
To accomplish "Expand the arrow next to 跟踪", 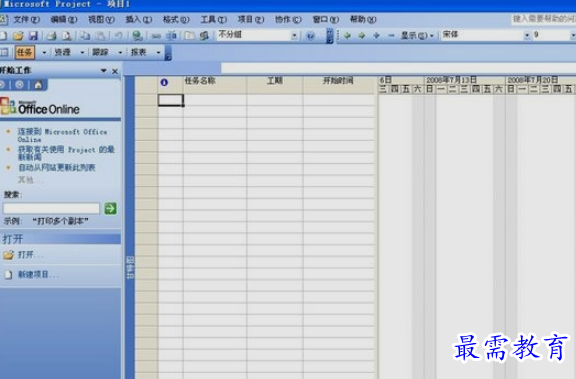I will coord(120,53).
